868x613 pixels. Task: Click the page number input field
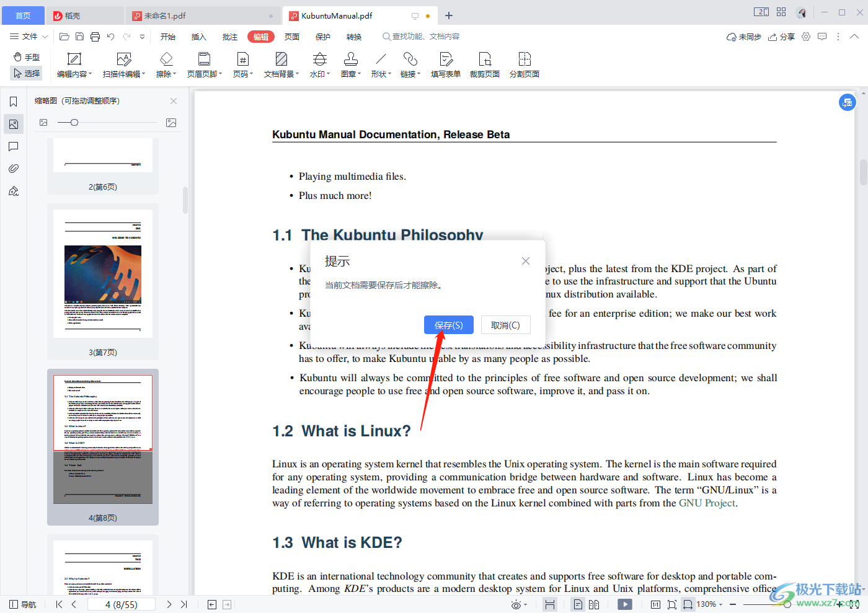pyautogui.click(x=122, y=604)
